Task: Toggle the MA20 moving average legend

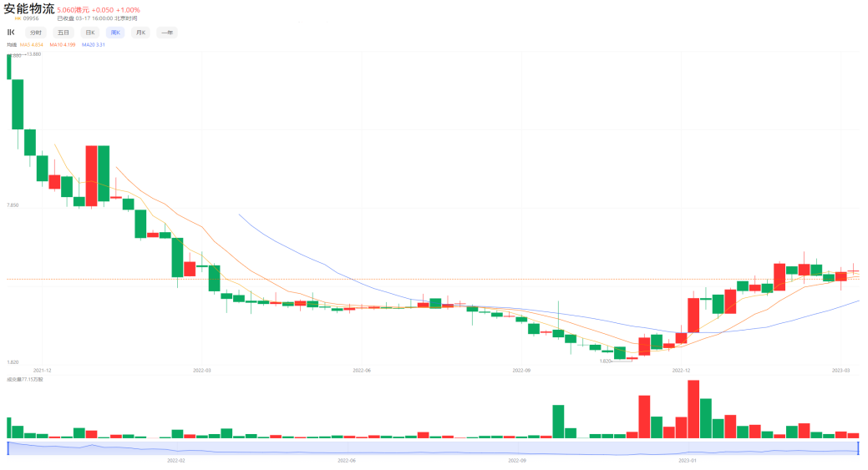Action: (x=94, y=45)
